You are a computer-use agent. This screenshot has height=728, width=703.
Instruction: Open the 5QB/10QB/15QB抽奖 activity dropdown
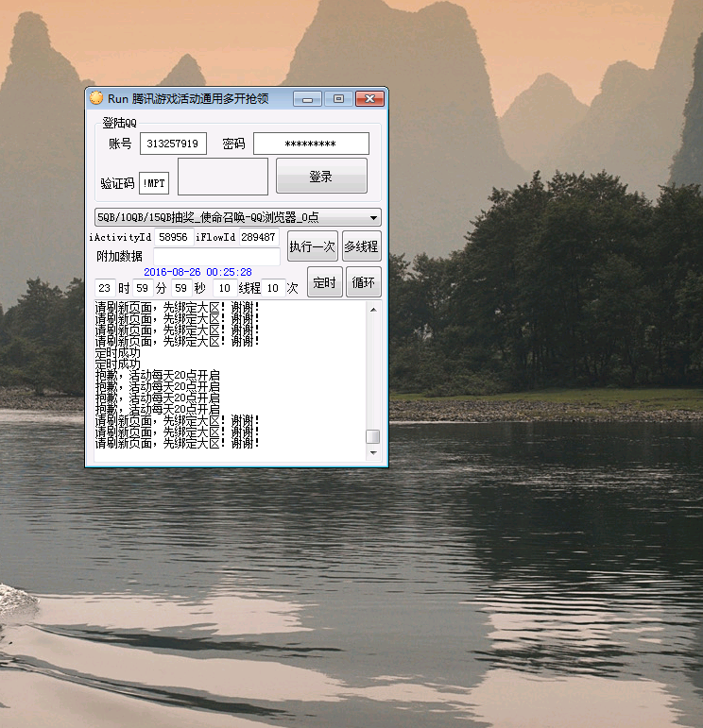click(x=237, y=217)
